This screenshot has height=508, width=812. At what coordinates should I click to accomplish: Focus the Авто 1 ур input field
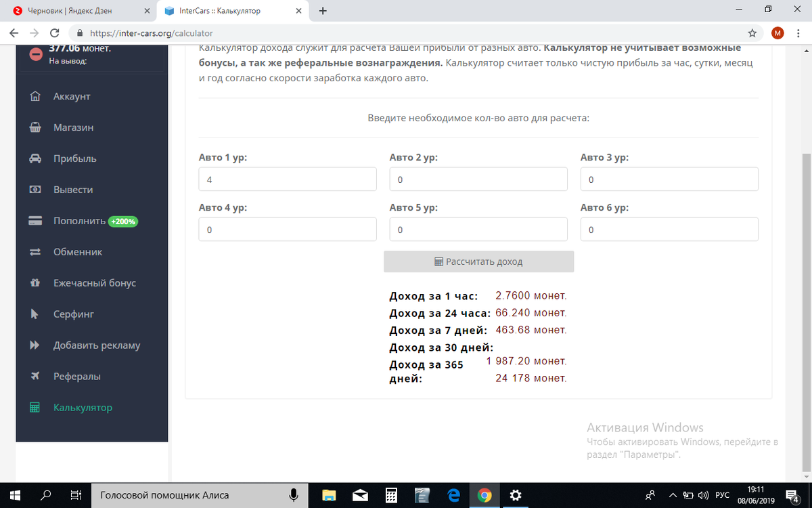point(288,179)
